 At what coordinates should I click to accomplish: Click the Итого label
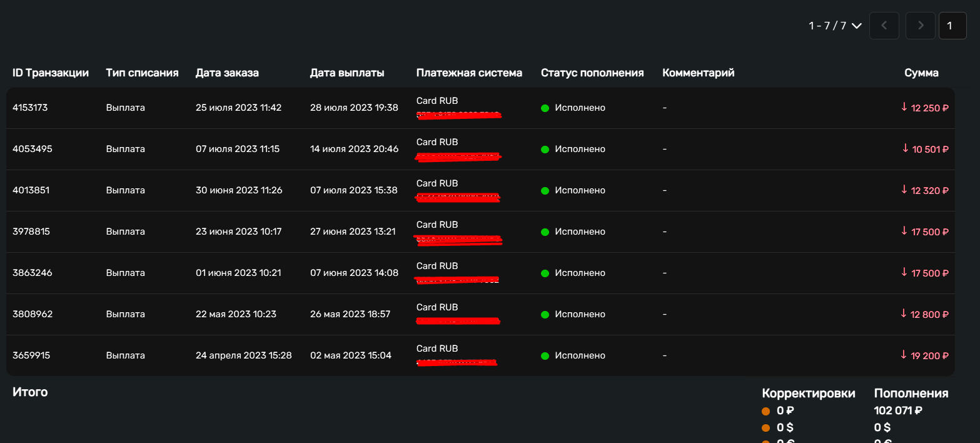pos(30,392)
